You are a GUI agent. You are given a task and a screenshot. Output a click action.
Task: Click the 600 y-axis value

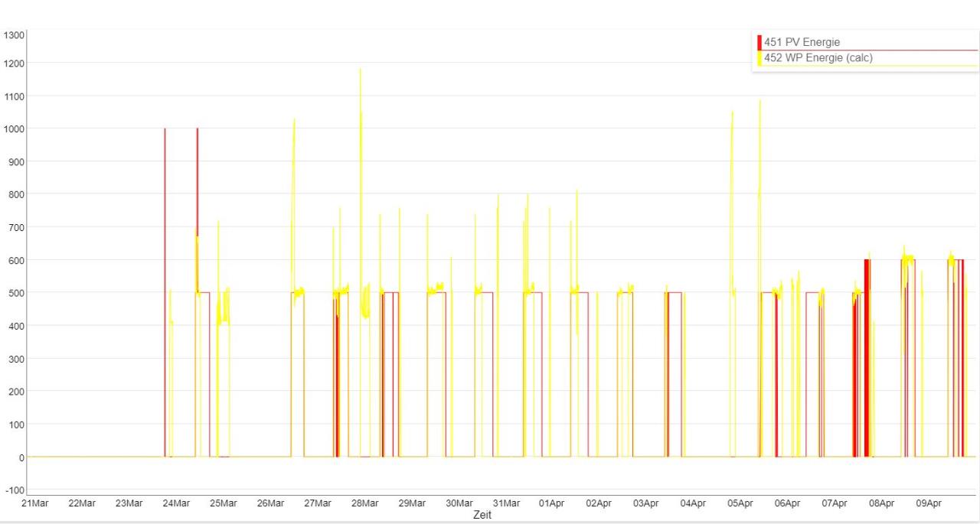click(17, 260)
